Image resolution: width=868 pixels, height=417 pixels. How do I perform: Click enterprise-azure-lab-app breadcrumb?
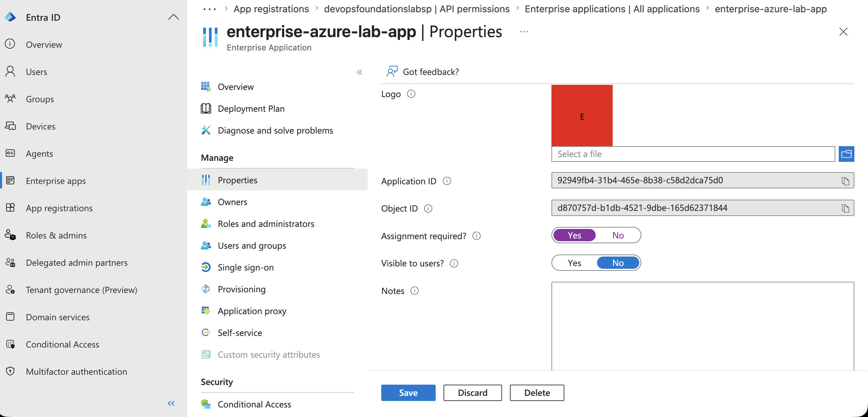[x=771, y=9]
